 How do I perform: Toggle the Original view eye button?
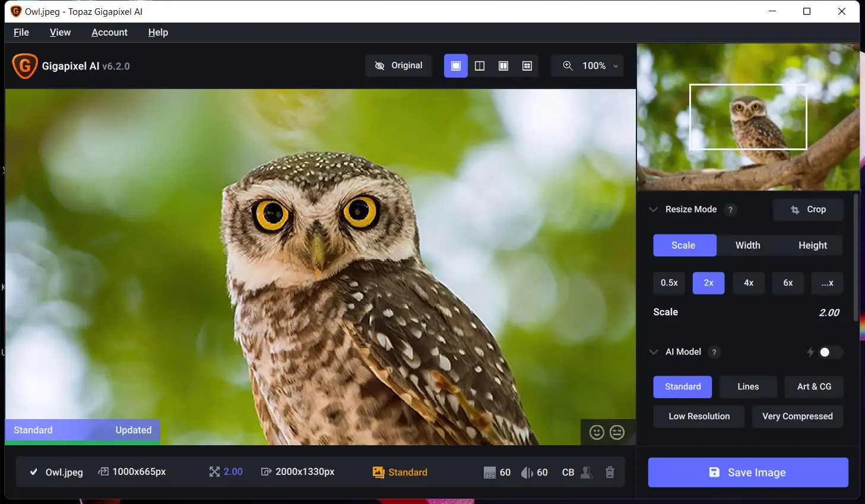pyautogui.click(x=399, y=66)
